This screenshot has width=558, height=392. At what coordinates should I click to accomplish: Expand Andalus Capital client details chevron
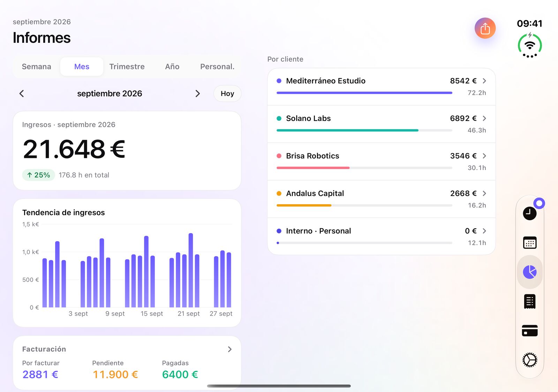coord(484,193)
